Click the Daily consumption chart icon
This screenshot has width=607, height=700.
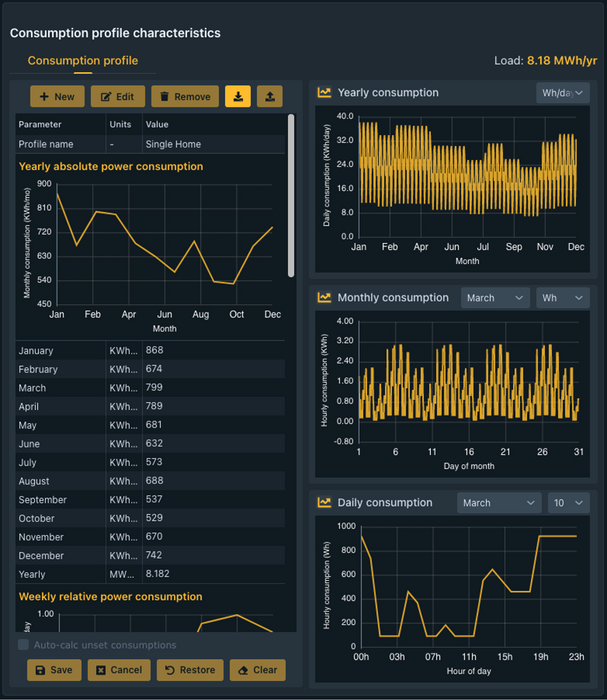coord(324,503)
